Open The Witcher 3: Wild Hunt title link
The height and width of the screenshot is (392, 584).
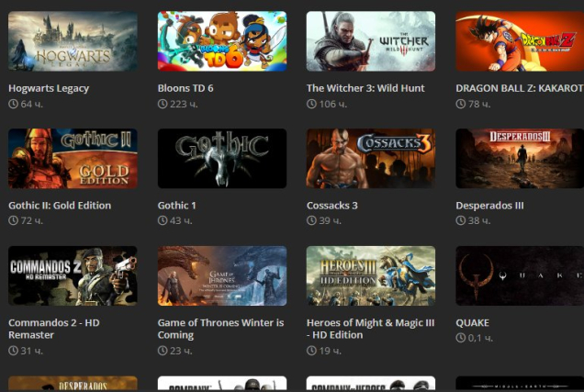[365, 88]
